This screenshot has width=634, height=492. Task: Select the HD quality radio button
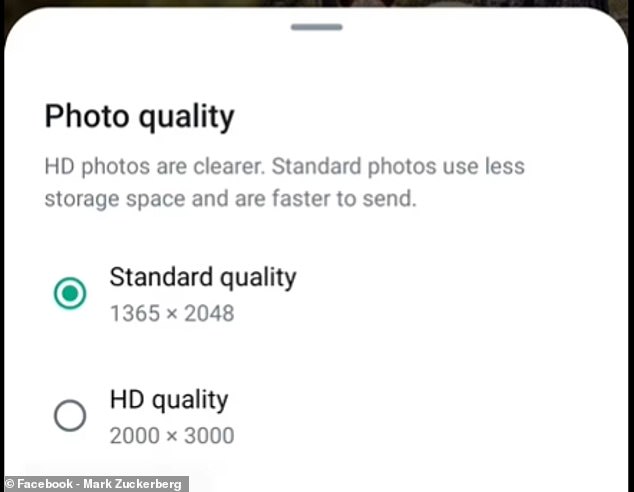click(x=70, y=415)
